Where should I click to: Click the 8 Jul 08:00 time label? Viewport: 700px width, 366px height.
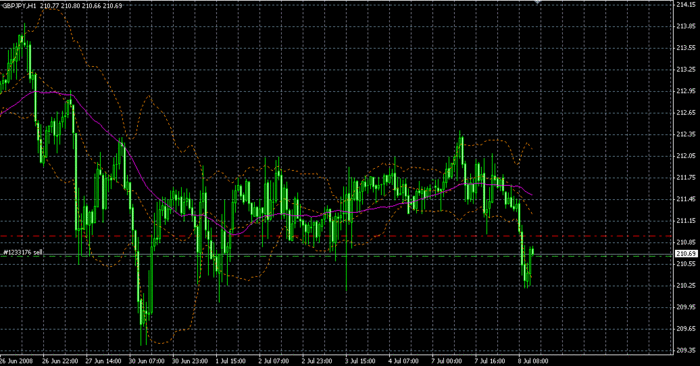tap(533, 361)
